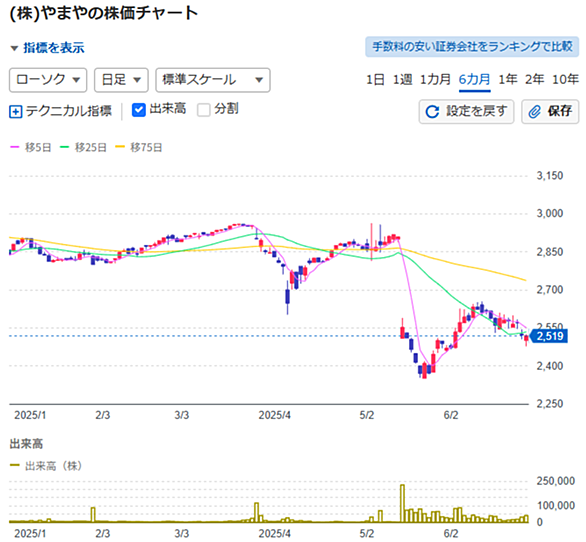
Task: Click the circular reset arrow icon
Action: pos(432,111)
